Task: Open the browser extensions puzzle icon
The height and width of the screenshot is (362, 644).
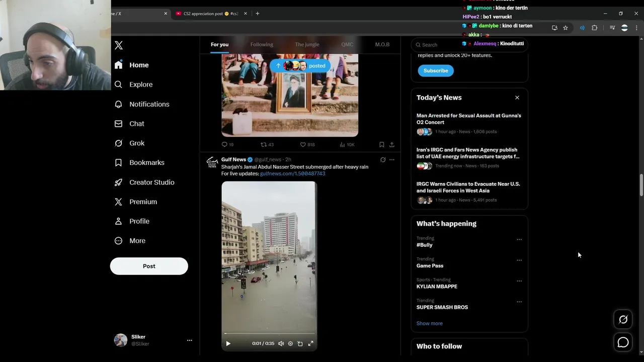Action: click(x=594, y=28)
